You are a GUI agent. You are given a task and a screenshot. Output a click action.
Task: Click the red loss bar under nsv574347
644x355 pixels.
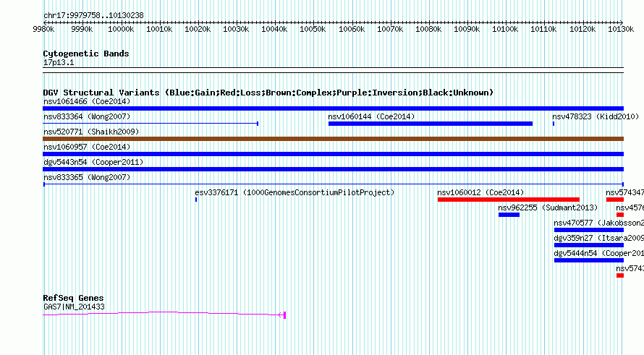coord(615,200)
